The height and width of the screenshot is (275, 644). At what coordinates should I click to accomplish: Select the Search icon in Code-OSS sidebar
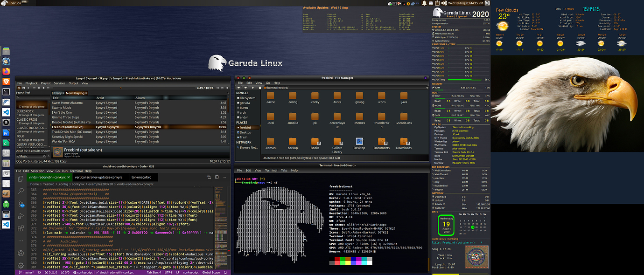point(21,191)
